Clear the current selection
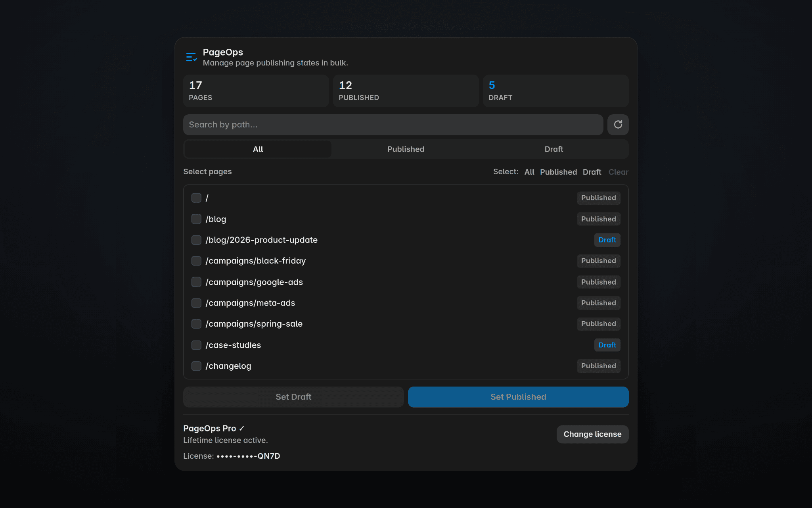The image size is (812, 508). click(618, 172)
